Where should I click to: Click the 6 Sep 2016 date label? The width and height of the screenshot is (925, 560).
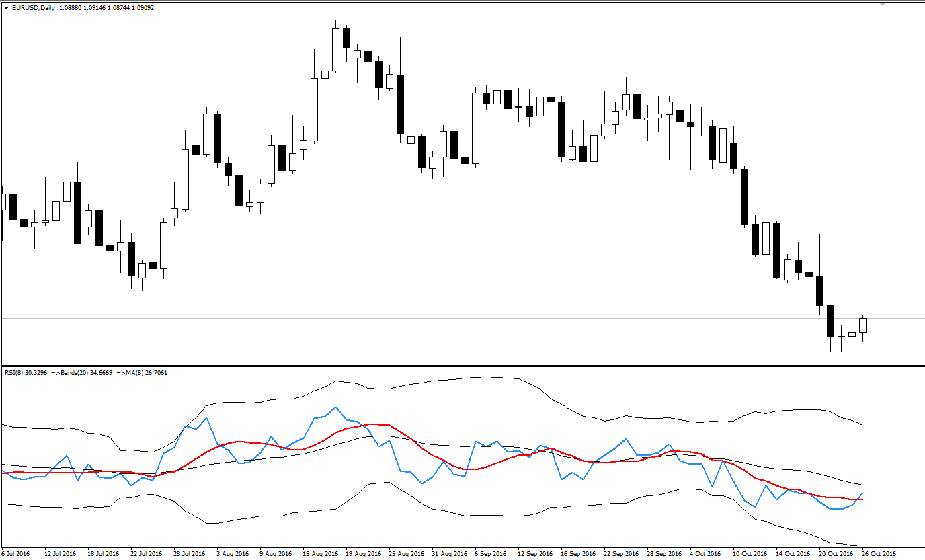(490, 554)
